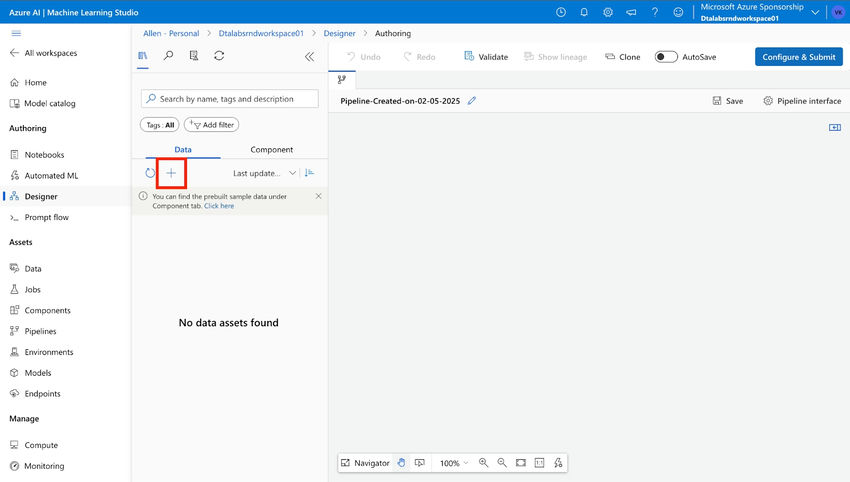This screenshot has height=482, width=850.
Task: Open the run/job details panel icon
Action: pos(194,56)
